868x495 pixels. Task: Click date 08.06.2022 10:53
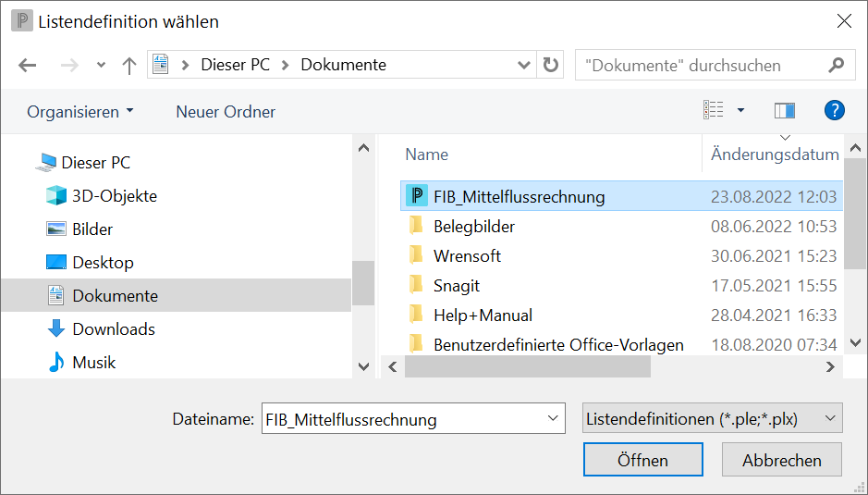[774, 226]
